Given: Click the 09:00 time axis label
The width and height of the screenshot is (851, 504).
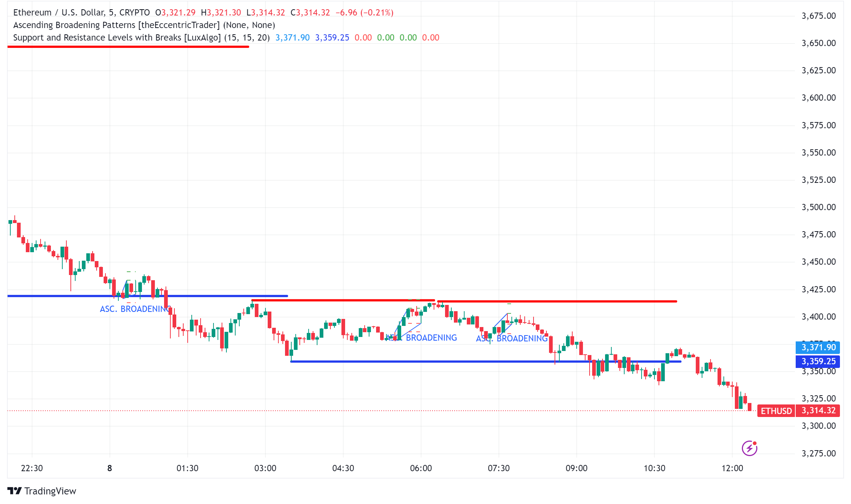Looking at the screenshot, I should (x=576, y=468).
